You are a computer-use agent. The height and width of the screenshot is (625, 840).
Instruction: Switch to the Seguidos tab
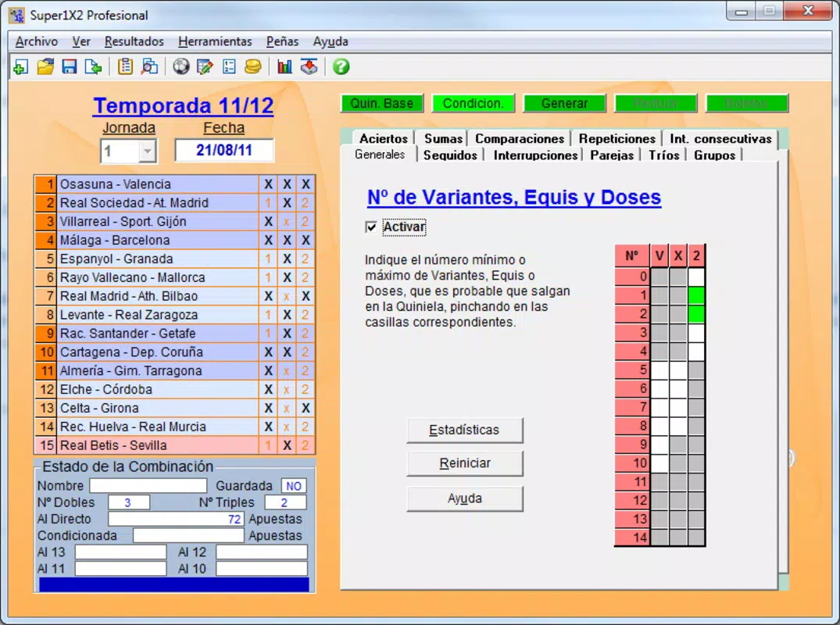click(450, 155)
